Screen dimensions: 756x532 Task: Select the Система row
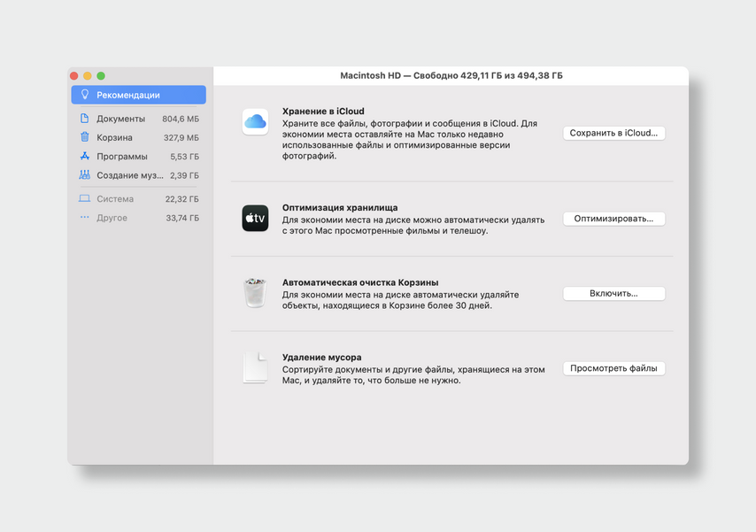[138, 198]
